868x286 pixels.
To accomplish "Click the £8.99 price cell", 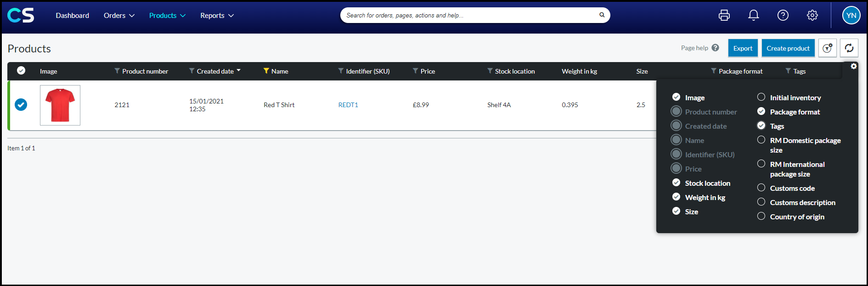I will pyautogui.click(x=421, y=105).
